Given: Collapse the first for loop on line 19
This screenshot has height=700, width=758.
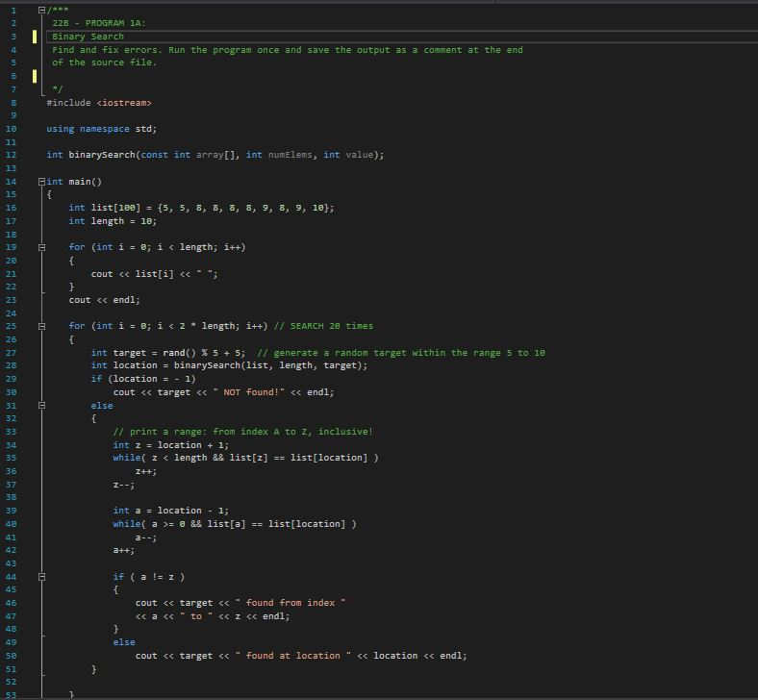Looking at the screenshot, I should pyautogui.click(x=42, y=247).
